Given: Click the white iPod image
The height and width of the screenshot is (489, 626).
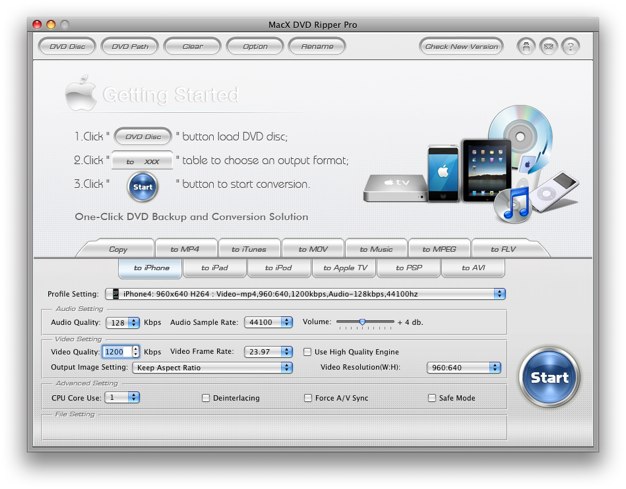Looking at the screenshot, I should (555, 192).
